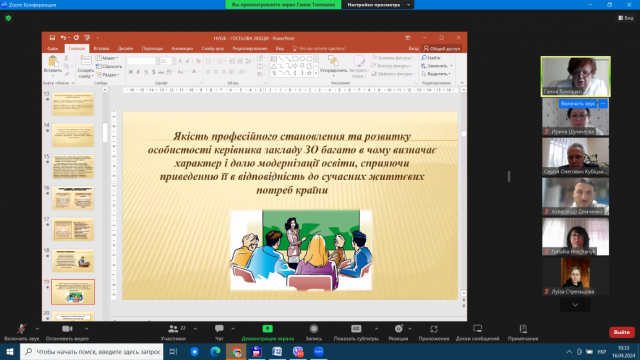Screen dimensions: 640x360
Task: Switch to the Вставка ribbon tab
Action: (101, 49)
